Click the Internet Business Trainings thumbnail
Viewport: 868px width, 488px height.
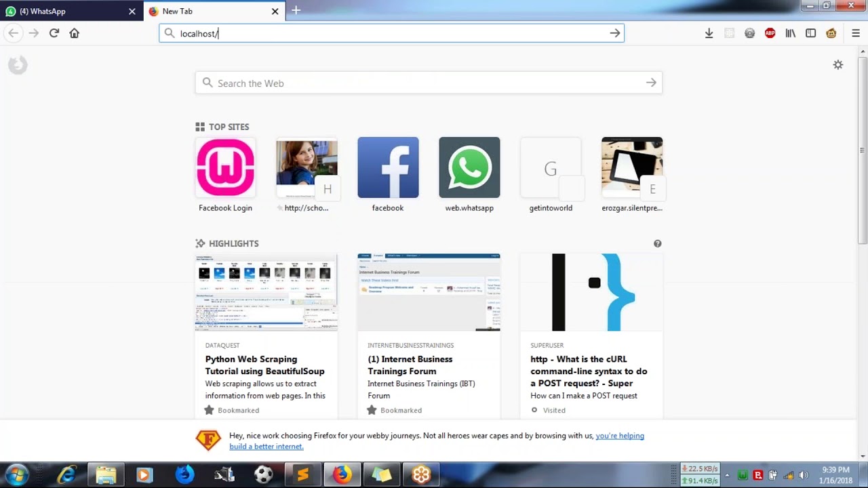429,292
